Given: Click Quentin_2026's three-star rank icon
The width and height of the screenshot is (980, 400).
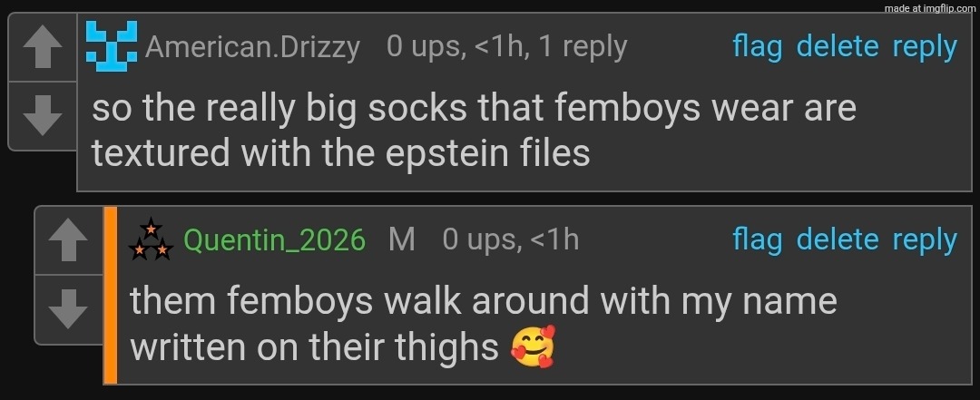Looking at the screenshot, I should tap(151, 239).
